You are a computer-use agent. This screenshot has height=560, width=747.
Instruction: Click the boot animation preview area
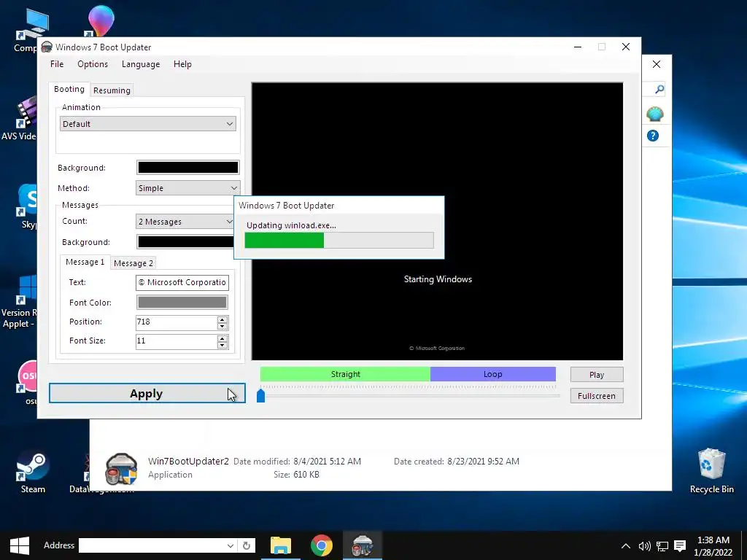coord(438,222)
